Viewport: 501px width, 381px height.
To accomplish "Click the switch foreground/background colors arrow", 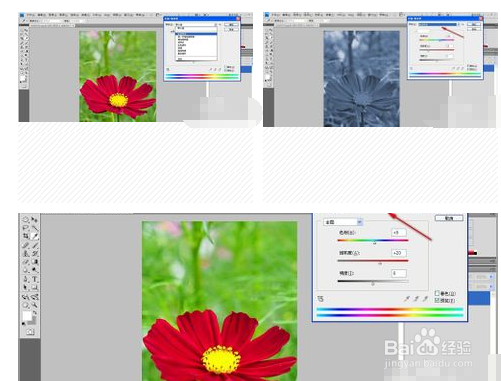I will pyautogui.click(x=35, y=312).
